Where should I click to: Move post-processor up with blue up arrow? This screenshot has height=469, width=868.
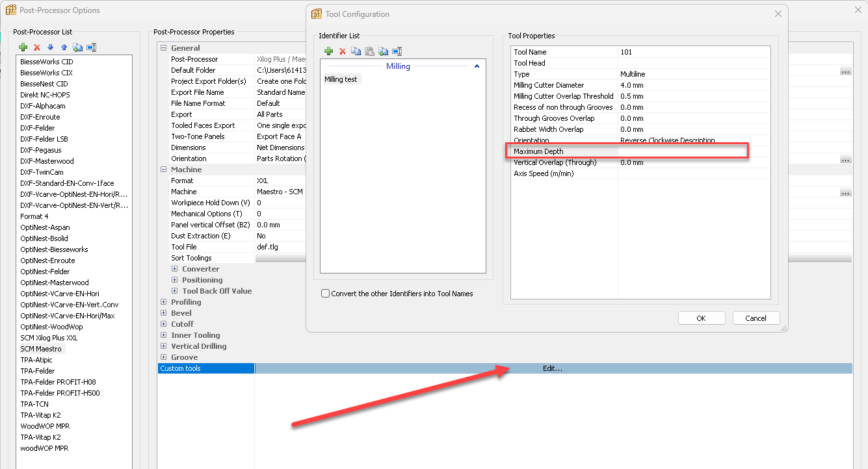pos(64,47)
